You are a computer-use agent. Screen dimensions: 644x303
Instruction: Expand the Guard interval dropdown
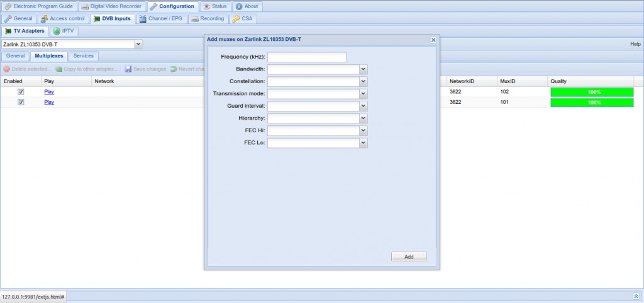363,106
